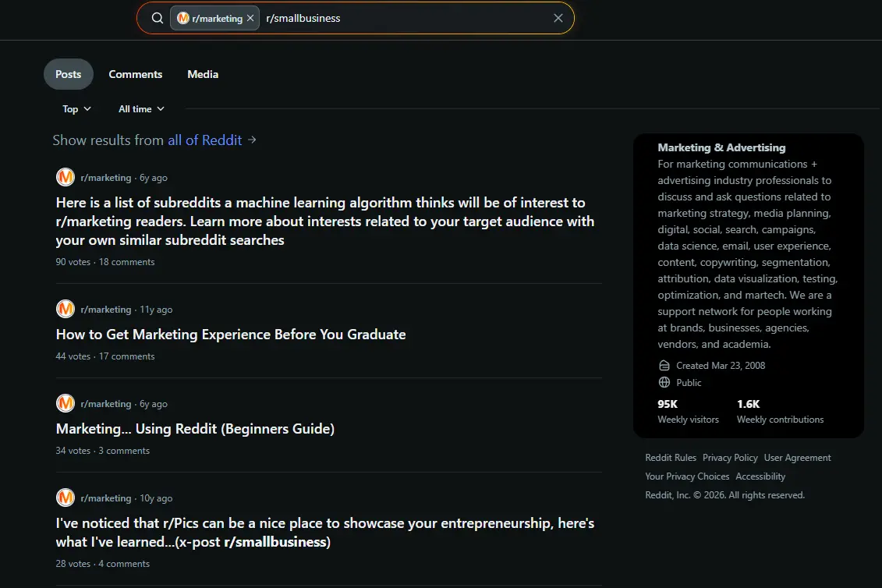This screenshot has height=588, width=882.
Task: Click r/marketing avatar on machine learning post
Action: [66, 177]
